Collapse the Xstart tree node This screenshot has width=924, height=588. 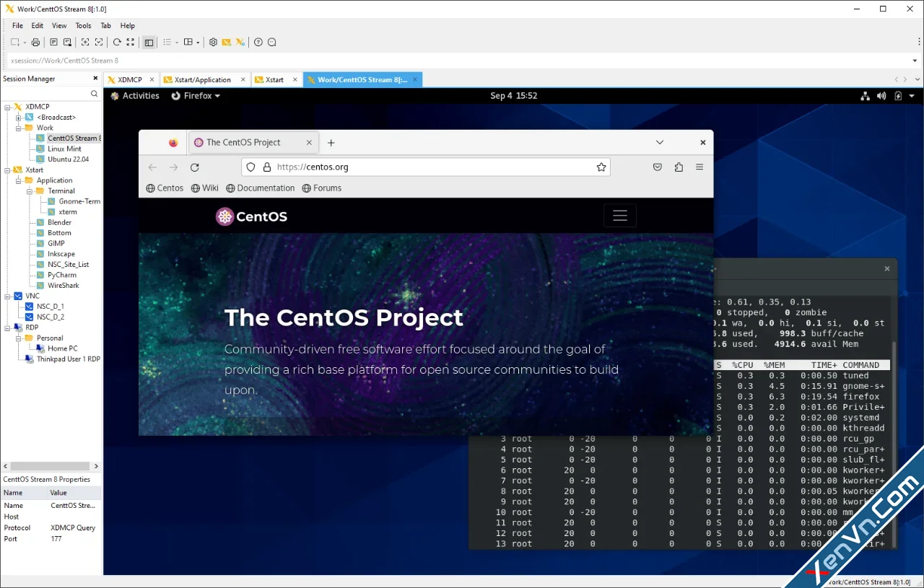[7, 170]
